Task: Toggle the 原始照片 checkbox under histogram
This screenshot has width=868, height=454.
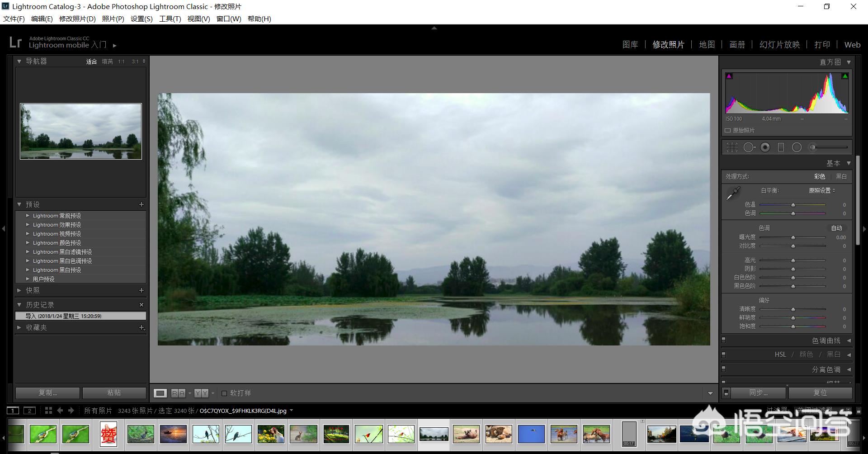Action: [x=727, y=130]
